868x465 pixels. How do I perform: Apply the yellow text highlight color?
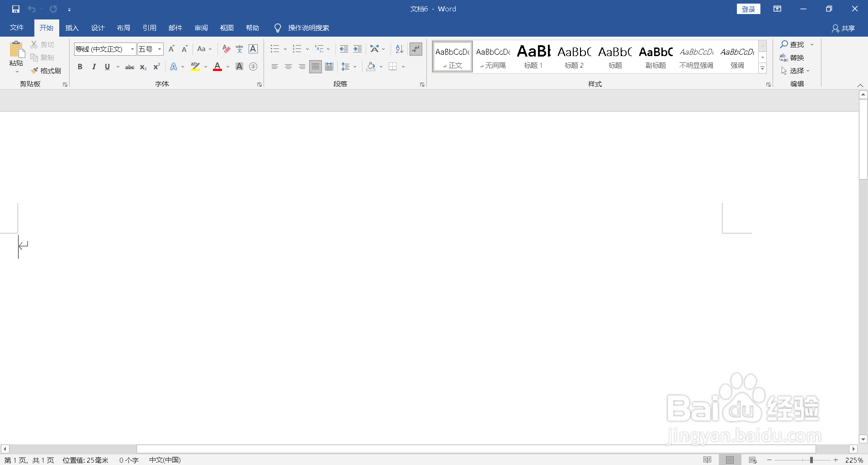[195, 67]
